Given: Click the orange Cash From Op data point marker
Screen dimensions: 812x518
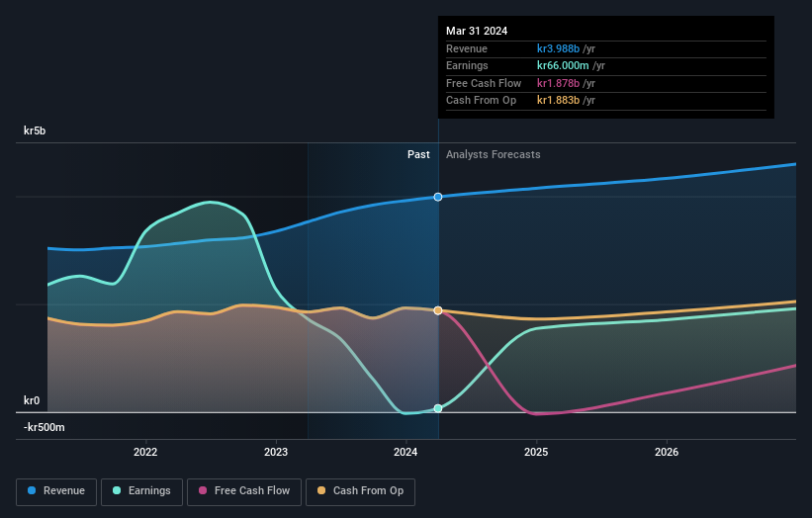Looking at the screenshot, I should click(x=438, y=310).
